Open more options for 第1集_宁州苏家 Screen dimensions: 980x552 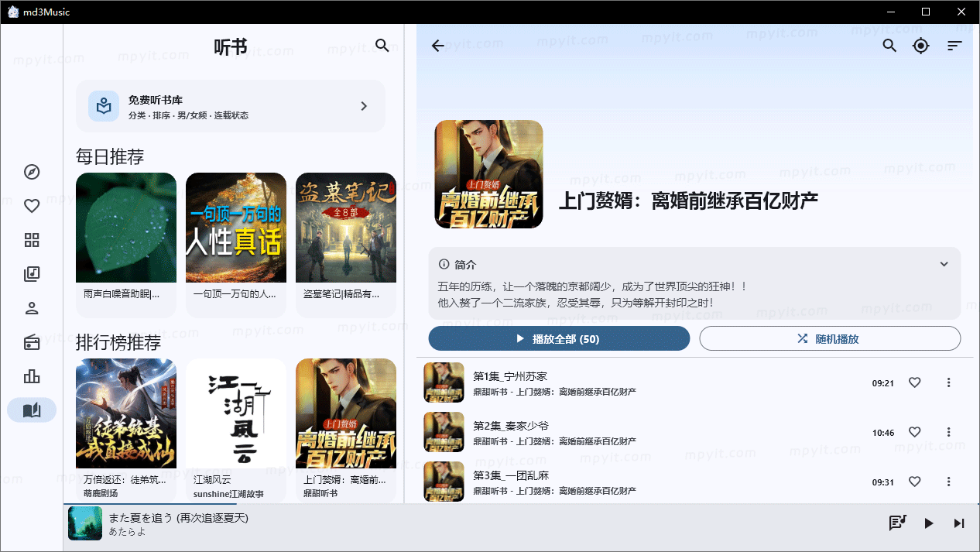point(949,382)
